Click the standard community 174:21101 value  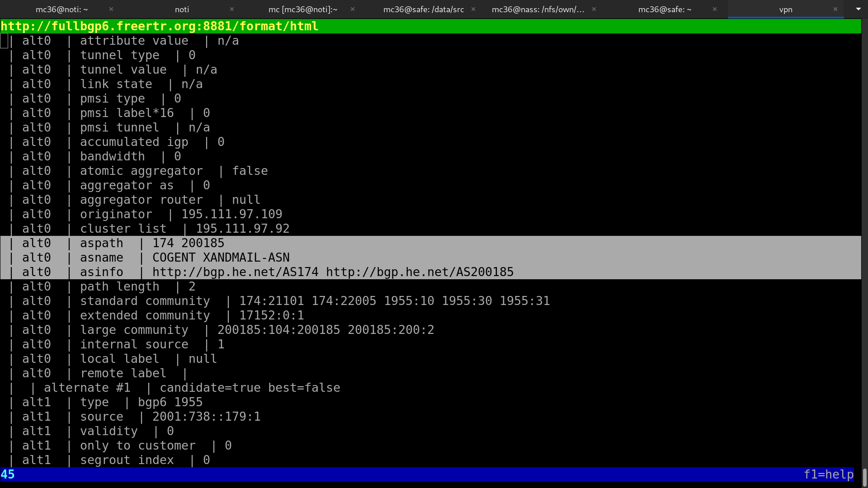pyautogui.click(x=272, y=301)
